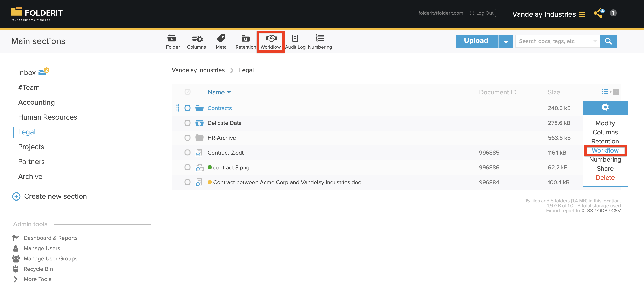The image size is (644, 291).
Task: Open the Meta tag tool
Action: pyautogui.click(x=221, y=42)
